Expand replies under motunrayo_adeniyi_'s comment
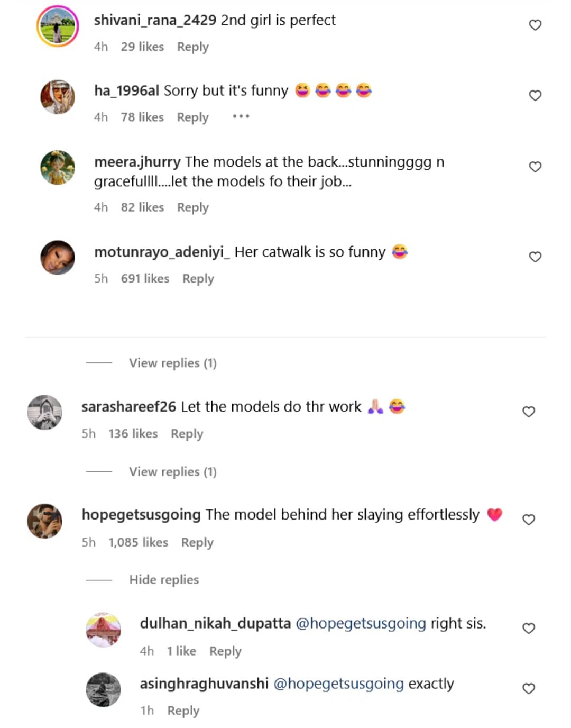This screenshot has height=728, width=571. 172,363
